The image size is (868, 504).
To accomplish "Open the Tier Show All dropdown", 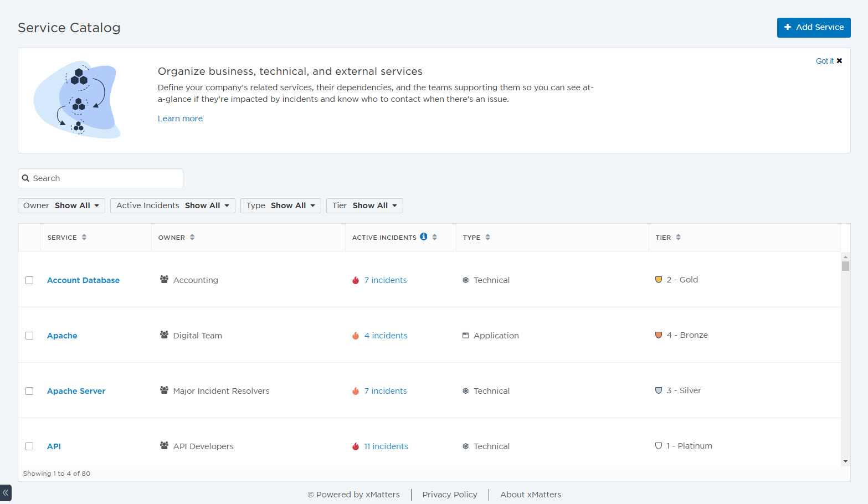I will [x=364, y=205].
